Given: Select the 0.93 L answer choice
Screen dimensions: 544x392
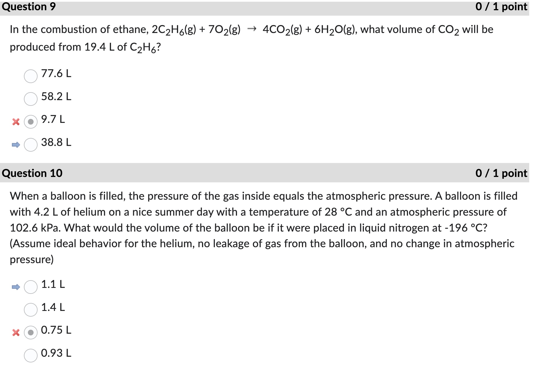Looking at the screenshot, I should 30,356.
